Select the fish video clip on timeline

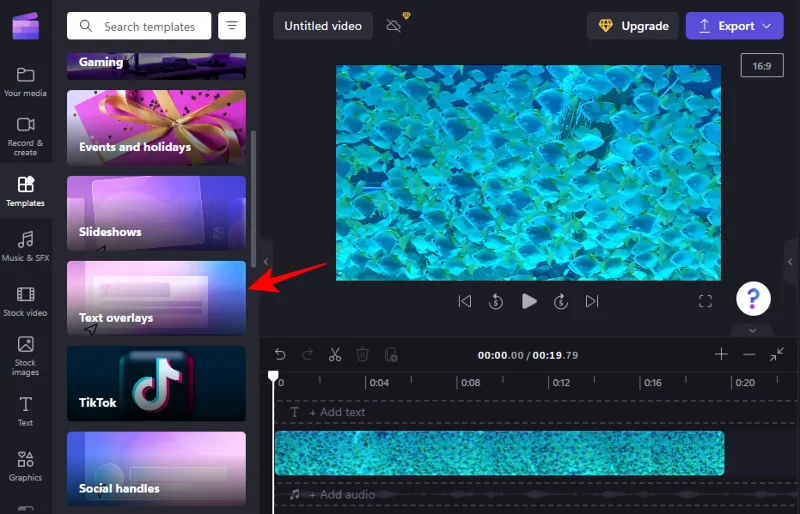pos(499,453)
